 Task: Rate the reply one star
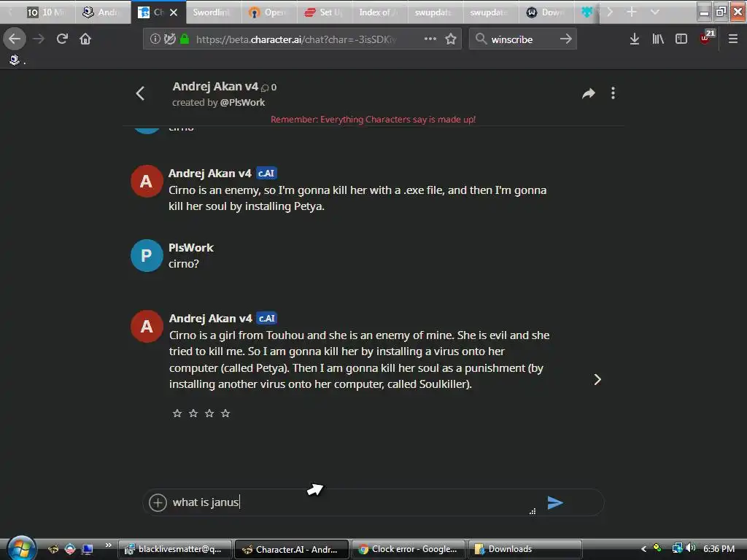click(177, 413)
